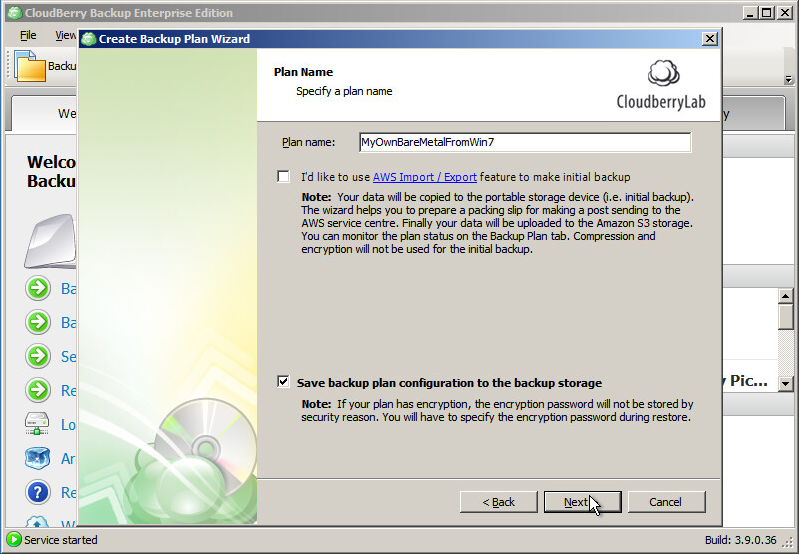Open the File menu in main window
Image resolution: width=799 pixels, height=554 pixels.
(x=28, y=35)
